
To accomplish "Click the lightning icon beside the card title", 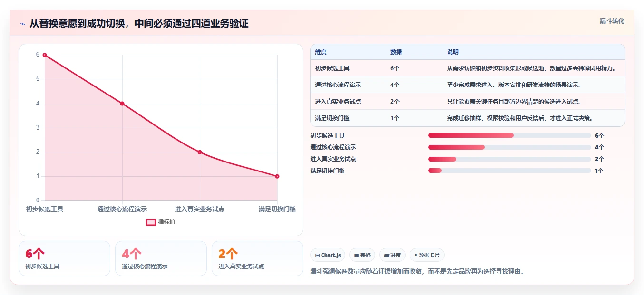I will [22, 24].
